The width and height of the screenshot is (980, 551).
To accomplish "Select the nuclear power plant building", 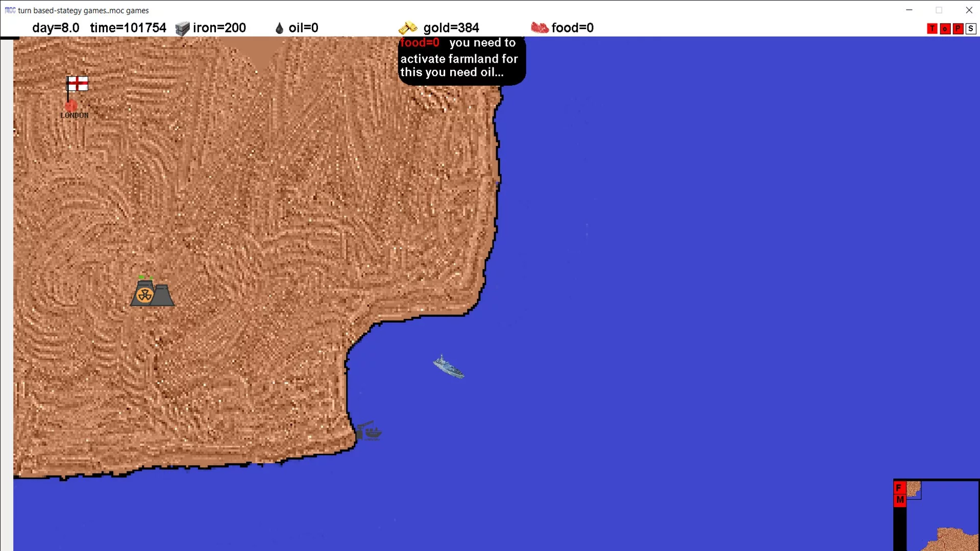I will [x=152, y=292].
